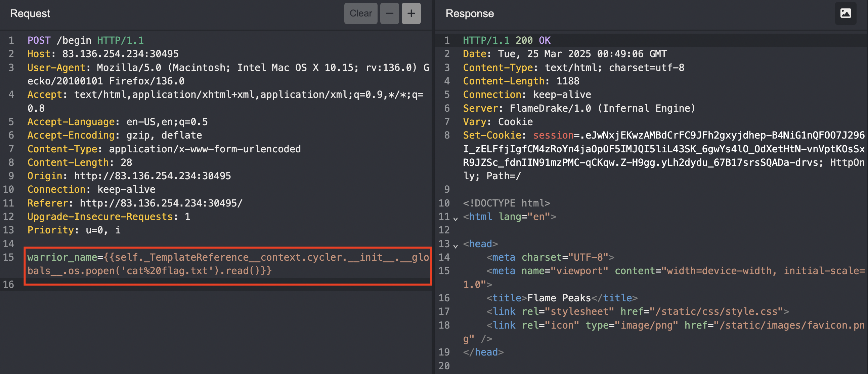The image size is (868, 374).
Task: Click the favicon link tag line in response
Action: click(675, 326)
